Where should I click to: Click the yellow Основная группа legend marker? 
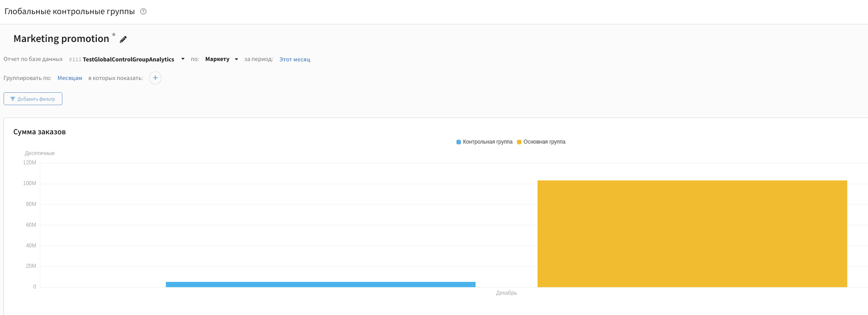(519, 142)
